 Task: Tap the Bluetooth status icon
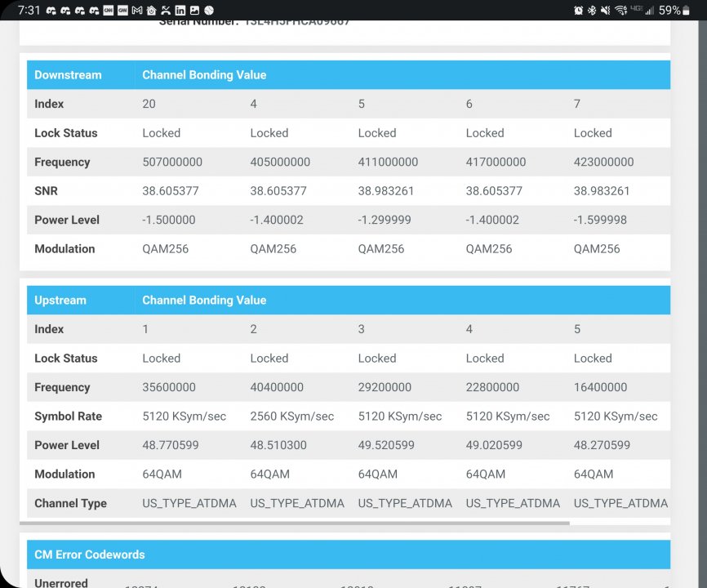point(591,11)
